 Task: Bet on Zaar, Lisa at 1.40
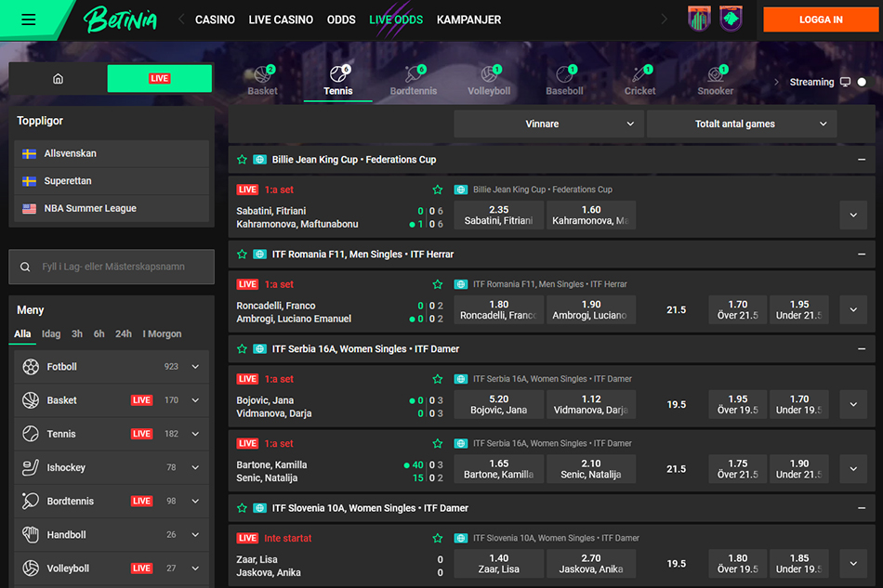tap(498, 564)
